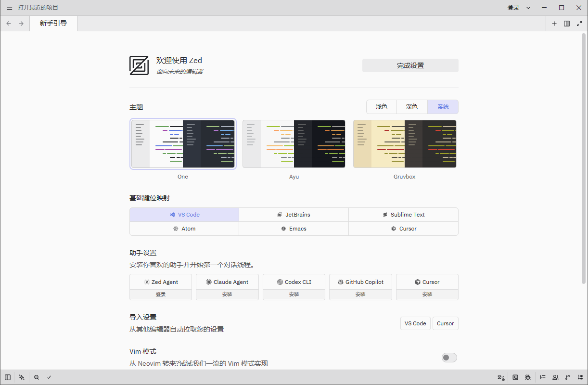Image resolution: width=588 pixels, height=385 pixels.
Task: Switch theme mode to 深色
Action: 412,107
